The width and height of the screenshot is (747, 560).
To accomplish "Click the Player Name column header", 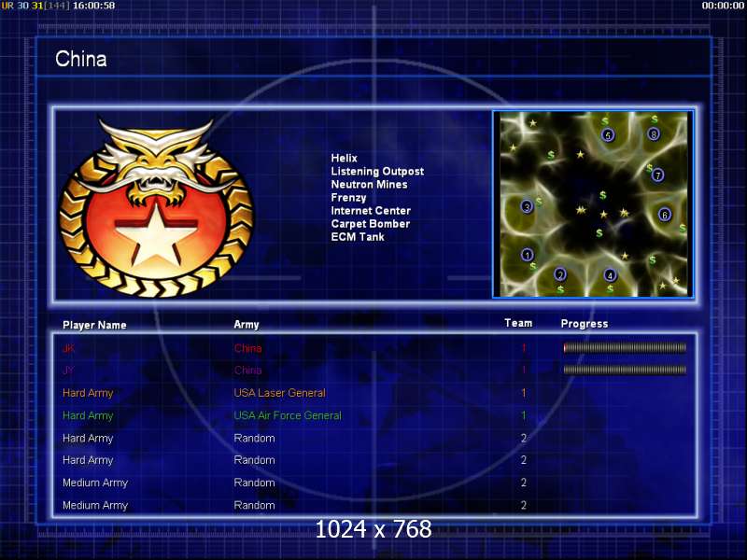I will [x=94, y=325].
